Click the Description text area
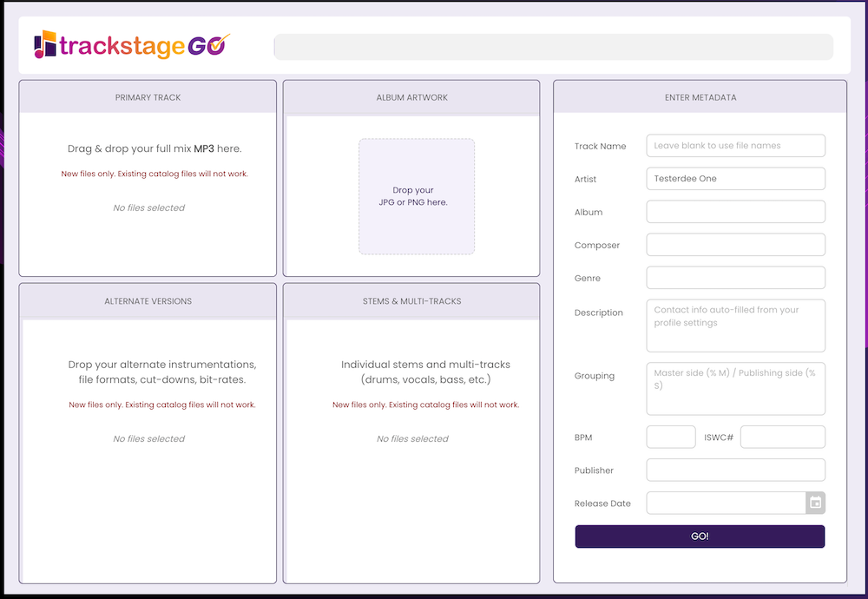This screenshot has height=599, width=868. 736,326
